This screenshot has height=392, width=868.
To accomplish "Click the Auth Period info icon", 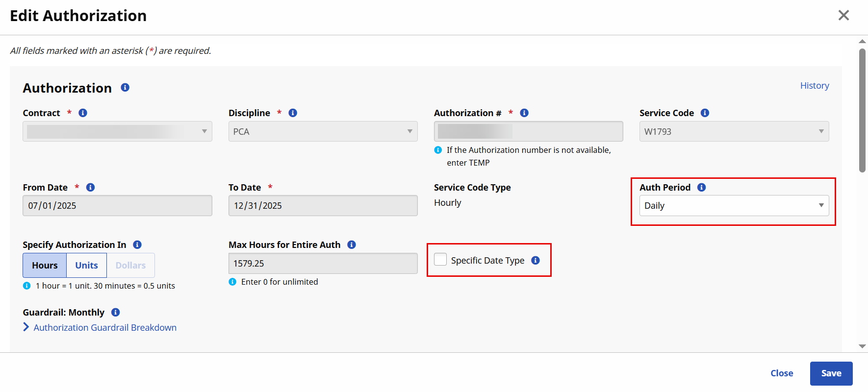I will pyautogui.click(x=701, y=187).
